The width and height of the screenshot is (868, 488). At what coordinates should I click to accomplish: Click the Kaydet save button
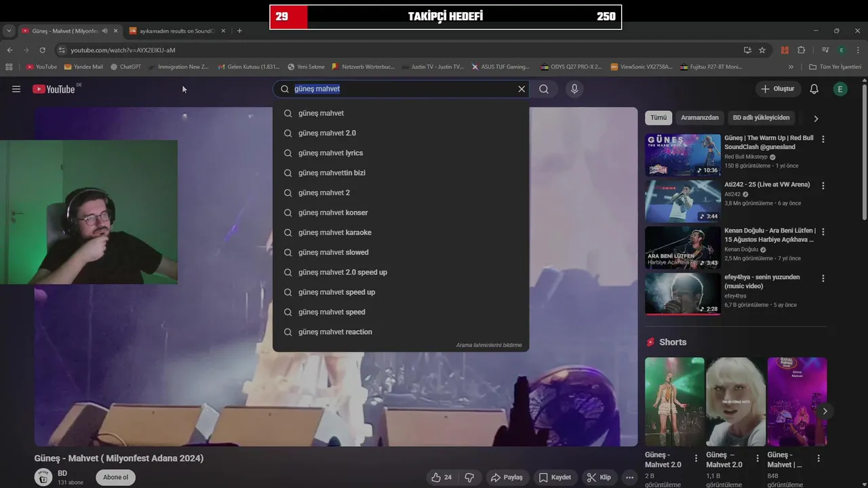coord(555,477)
